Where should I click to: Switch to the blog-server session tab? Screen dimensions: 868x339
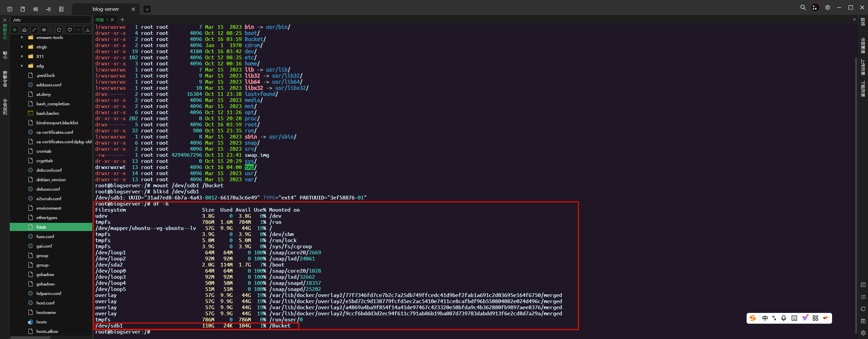coord(105,9)
